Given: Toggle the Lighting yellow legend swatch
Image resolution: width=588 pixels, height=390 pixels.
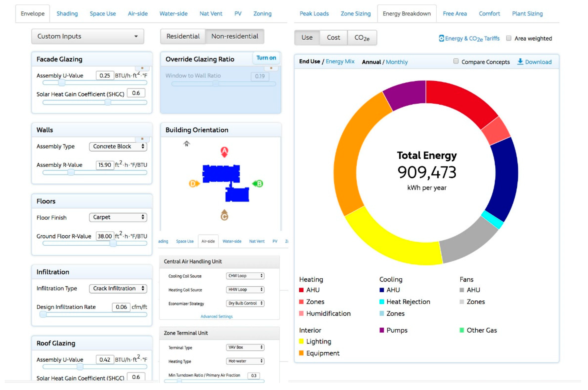Looking at the screenshot, I should pyautogui.click(x=301, y=341).
